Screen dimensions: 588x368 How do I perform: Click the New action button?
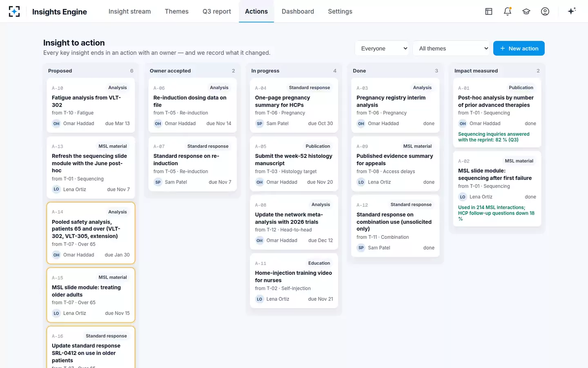[519, 48]
